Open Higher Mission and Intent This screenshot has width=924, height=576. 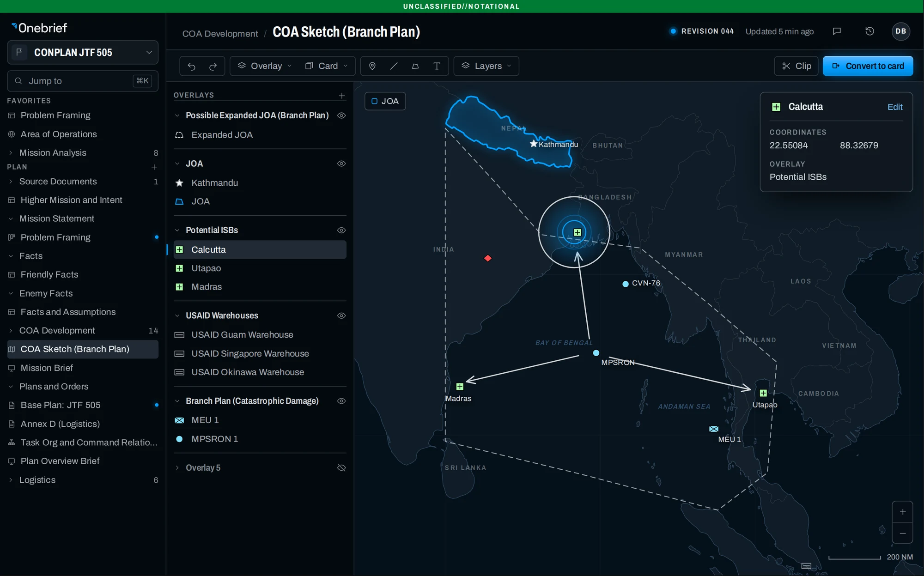tap(83, 200)
